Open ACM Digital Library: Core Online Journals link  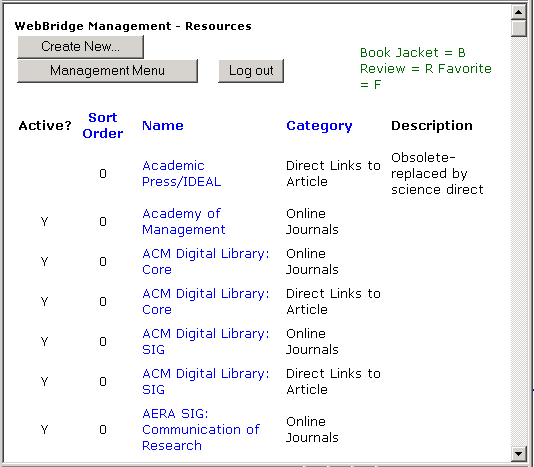click(x=206, y=262)
